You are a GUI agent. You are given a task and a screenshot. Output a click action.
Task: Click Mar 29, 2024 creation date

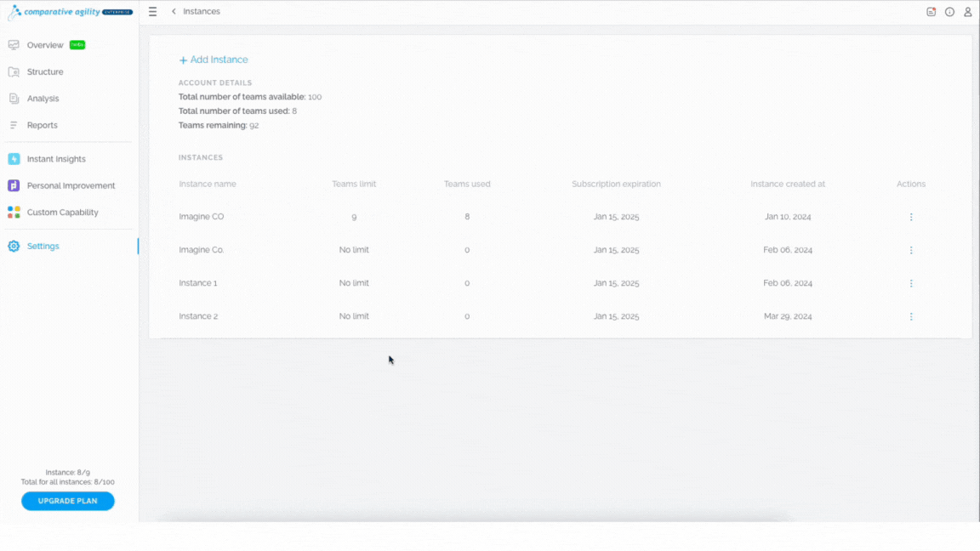(x=788, y=316)
